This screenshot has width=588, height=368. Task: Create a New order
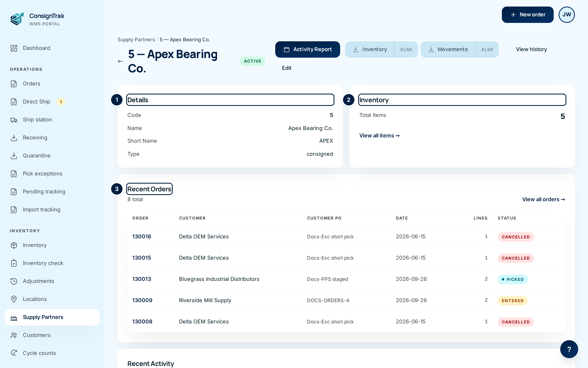point(528,15)
